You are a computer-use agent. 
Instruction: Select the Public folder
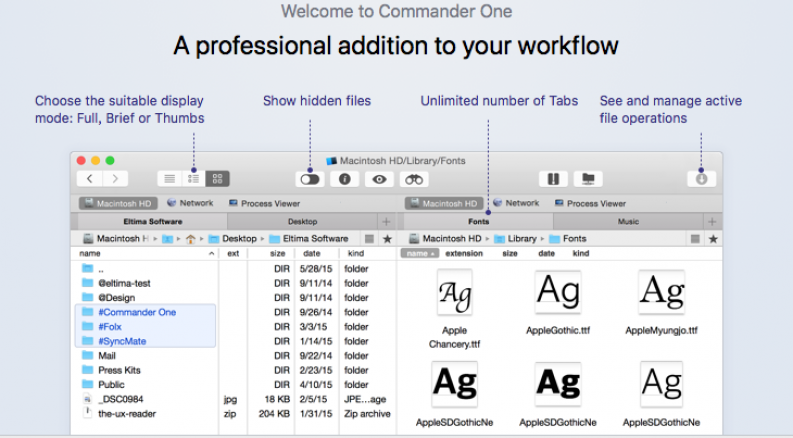coord(236,384)
